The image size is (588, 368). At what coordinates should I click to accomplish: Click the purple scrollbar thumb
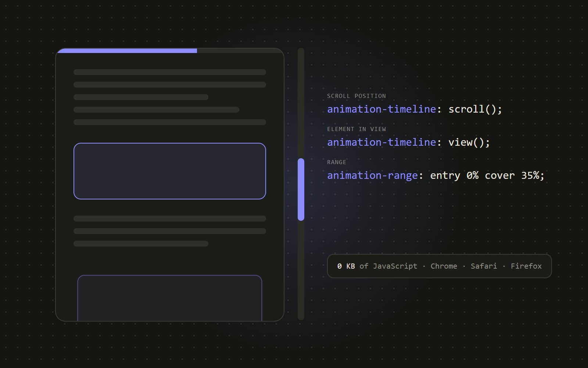tap(301, 190)
